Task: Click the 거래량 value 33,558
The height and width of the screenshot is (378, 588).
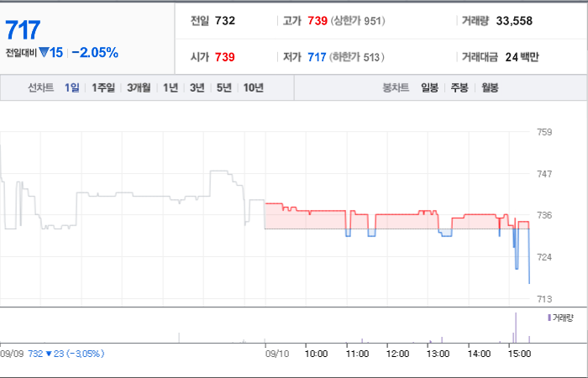Action: (x=514, y=21)
